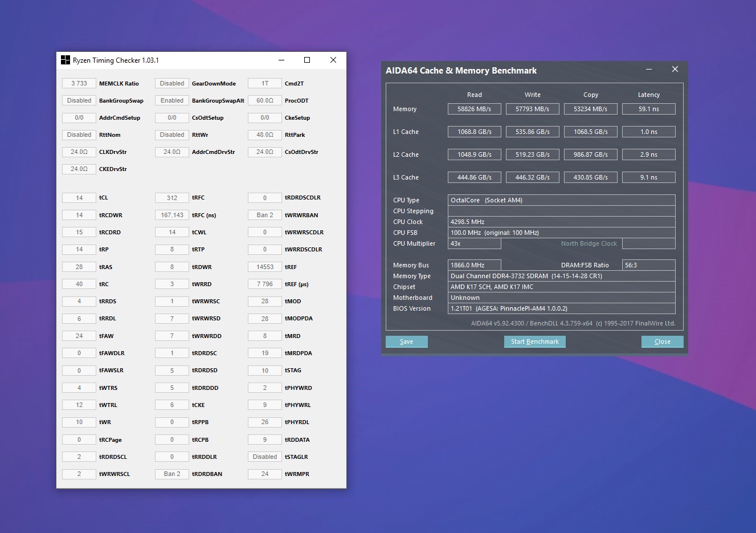This screenshot has width=756, height=533.
Task: Maximize the Ryzen Timing Checker window
Action: tap(307, 60)
